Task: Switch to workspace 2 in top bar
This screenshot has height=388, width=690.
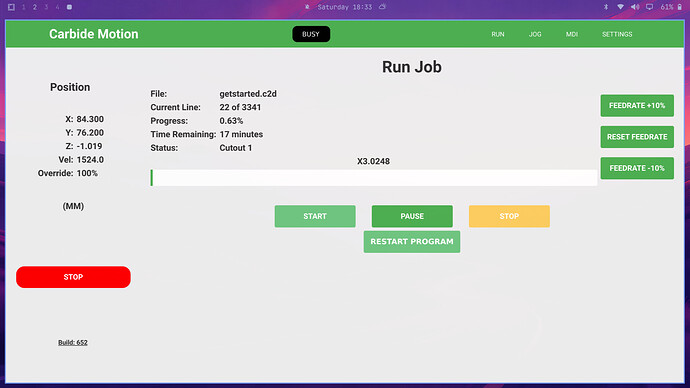Action: coord(35,7)
